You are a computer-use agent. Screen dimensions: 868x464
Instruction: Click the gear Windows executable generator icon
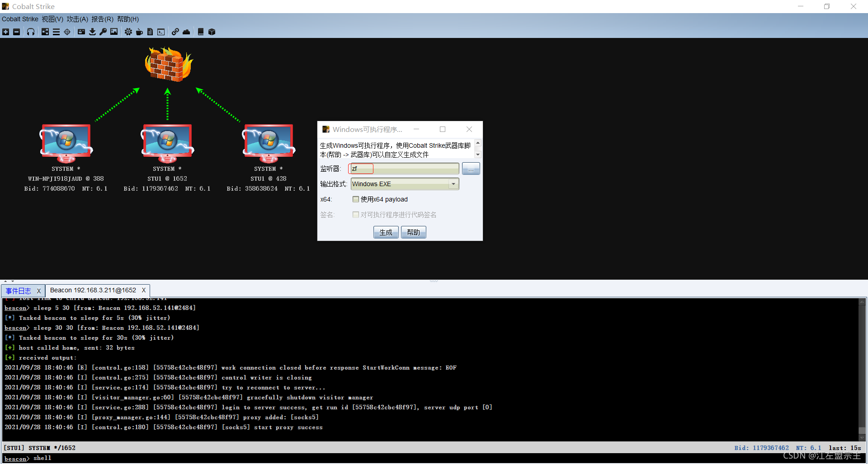pyautogui.click(x=128, y=32)
